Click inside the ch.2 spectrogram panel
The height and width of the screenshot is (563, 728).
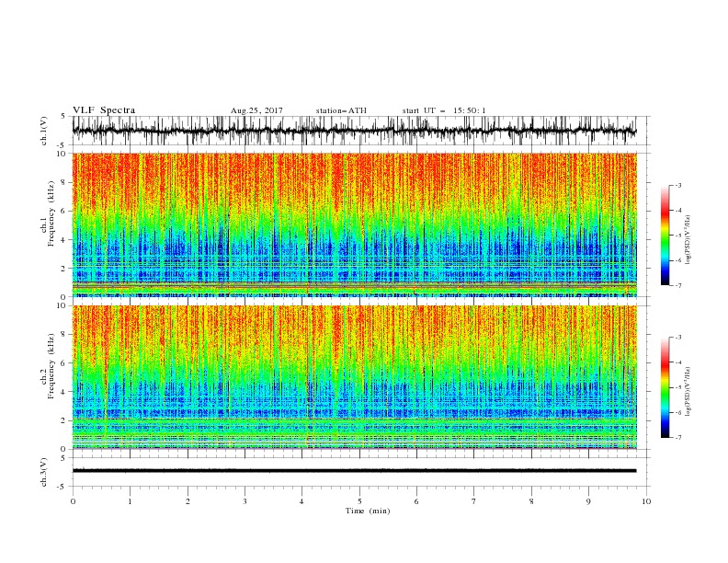(x=354, y=377)
